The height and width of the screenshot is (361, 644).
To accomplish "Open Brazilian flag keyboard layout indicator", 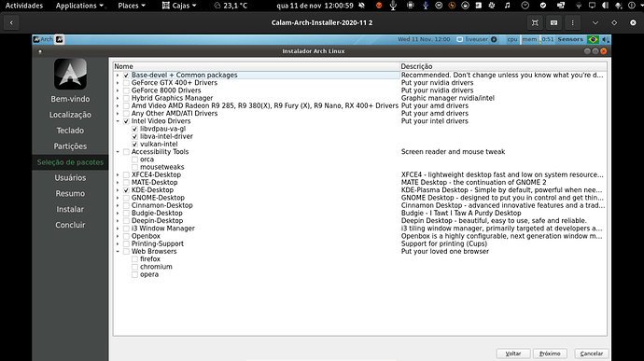I will [x=593, y=39].
